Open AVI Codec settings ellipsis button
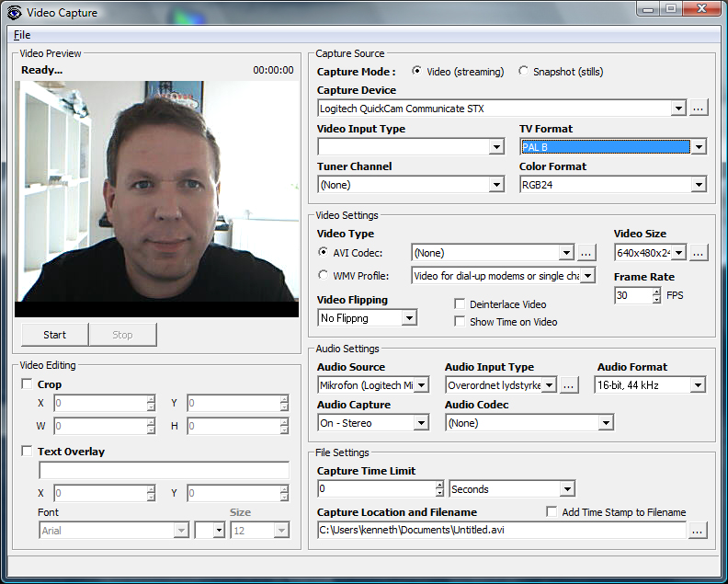Screen dimensions: 728x584 point(587,252)
